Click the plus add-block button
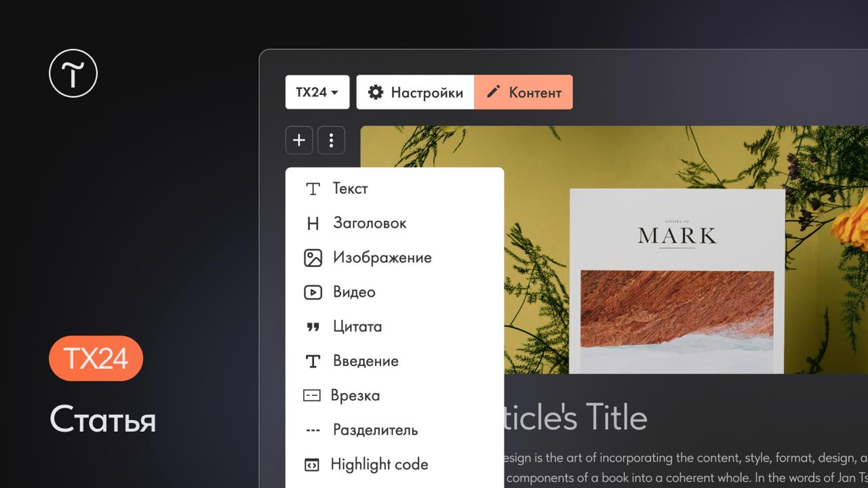The height and width of the screenshot is (488, 868). 299,140
